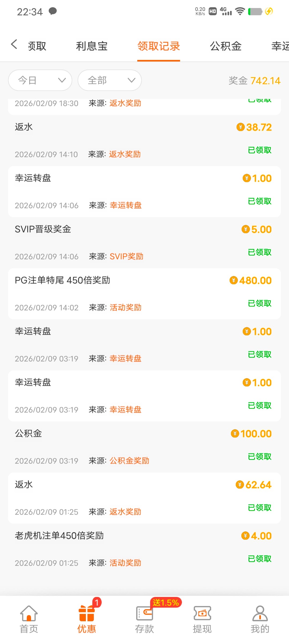The image size is (289, 644).
Task: Tap the chat bubble notification icon
Action: coord(53,11)
